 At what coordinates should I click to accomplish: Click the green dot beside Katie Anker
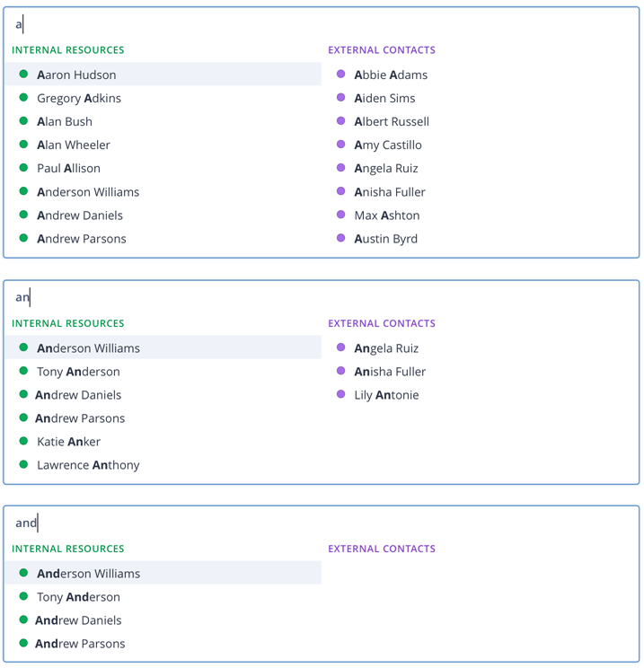point(24,441)
